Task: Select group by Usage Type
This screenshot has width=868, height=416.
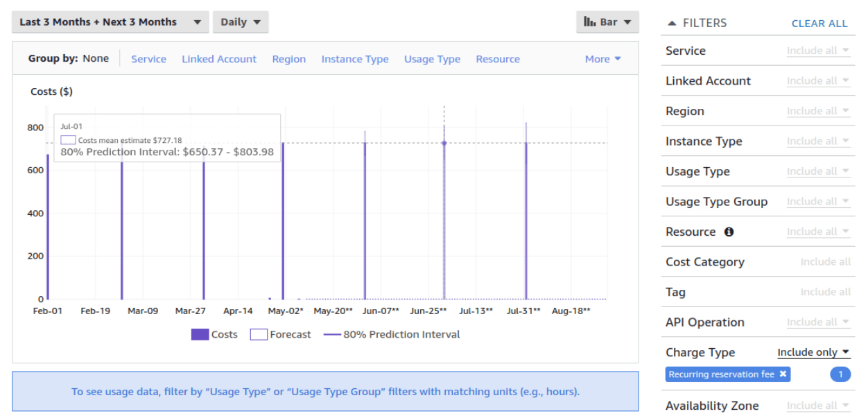Action: (x=432, y=60)
